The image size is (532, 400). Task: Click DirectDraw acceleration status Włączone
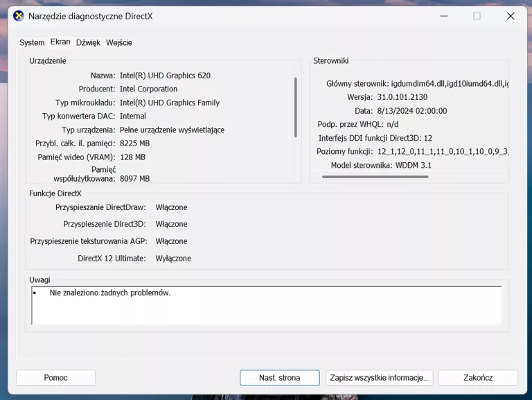point(171,207)
